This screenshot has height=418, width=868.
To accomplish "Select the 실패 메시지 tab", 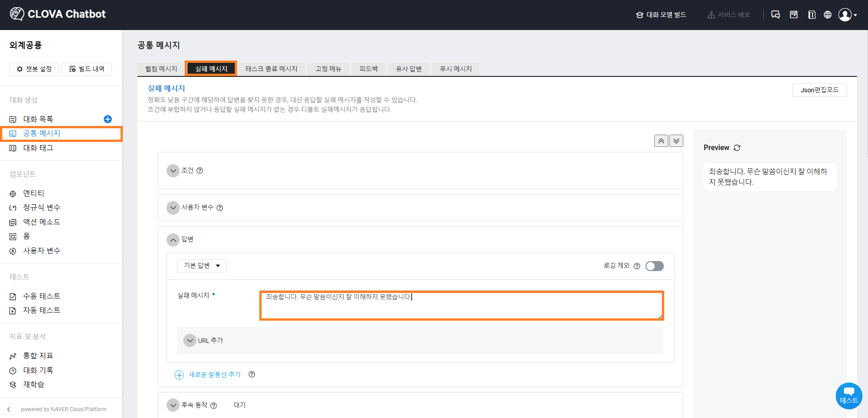I will click(x=211, y=69).
